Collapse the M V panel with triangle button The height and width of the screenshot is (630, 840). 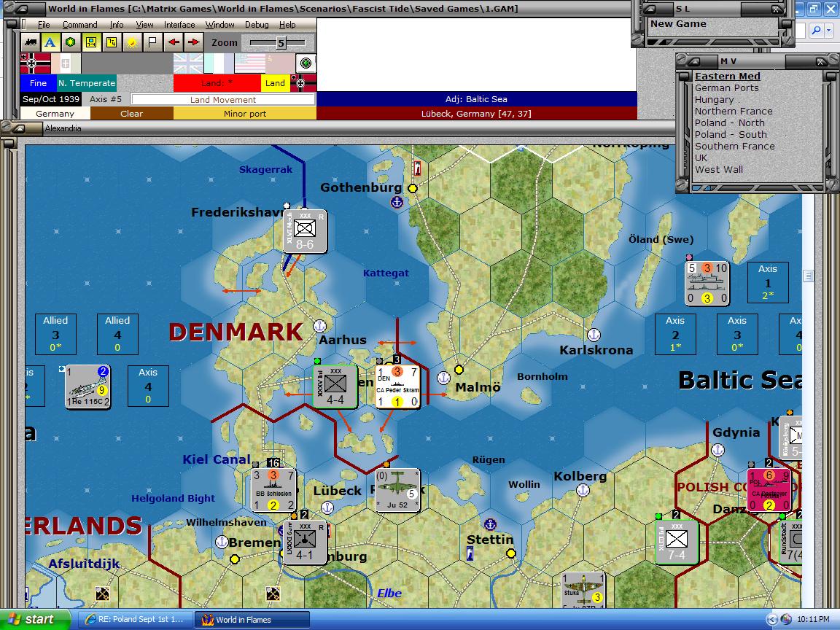[693, 61]
